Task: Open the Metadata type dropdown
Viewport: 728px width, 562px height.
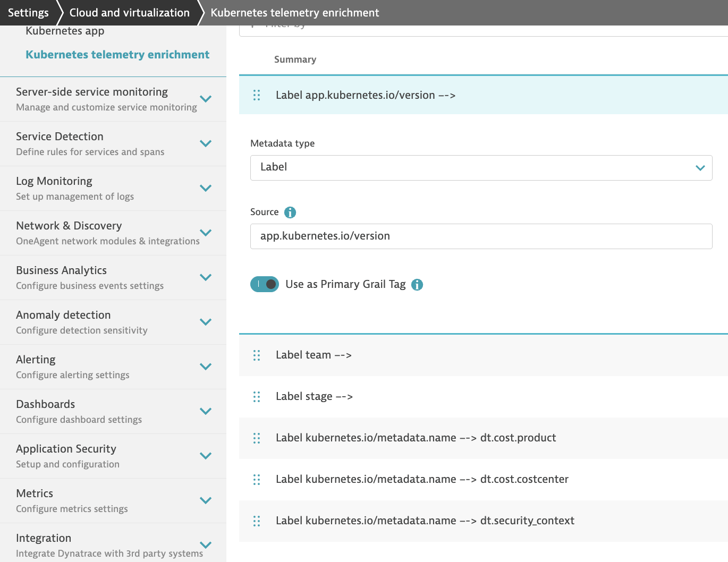Action: [481, 168]
